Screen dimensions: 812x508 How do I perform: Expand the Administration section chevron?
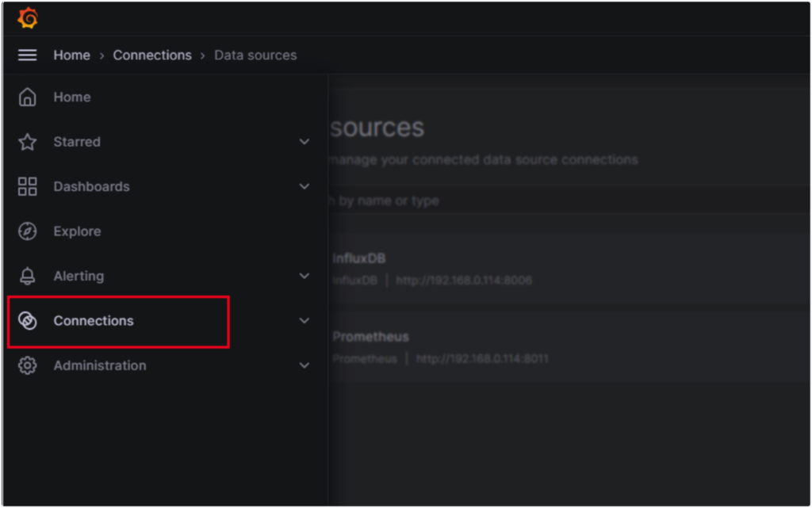click(x=304, y=365)
